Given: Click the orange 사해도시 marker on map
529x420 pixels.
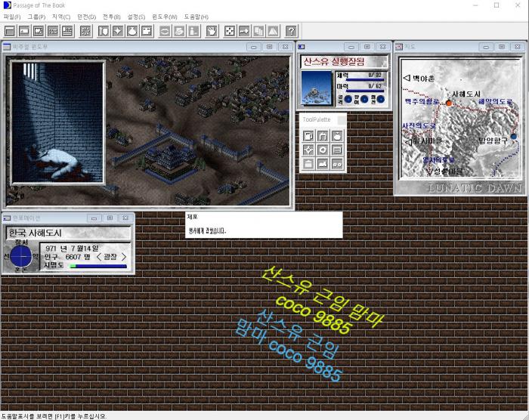Looking at the screenshot, I should pyautogui.click(x=449, y=103).
